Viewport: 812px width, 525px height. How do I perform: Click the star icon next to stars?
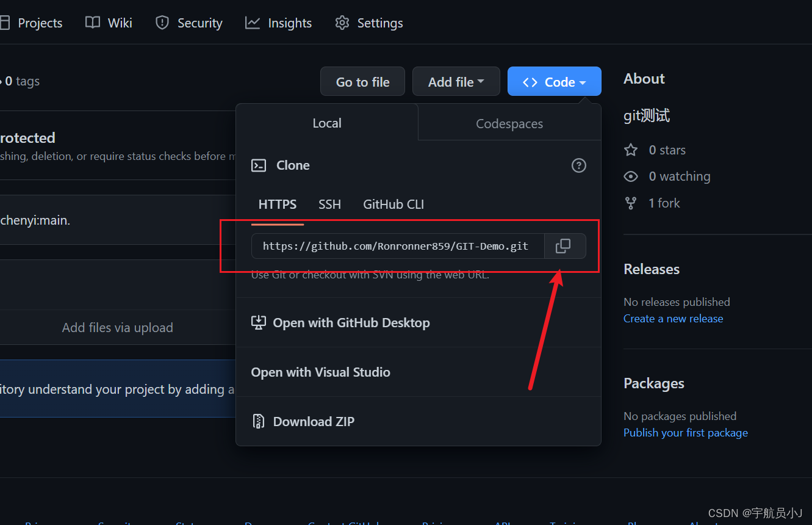click(x=630, y=150)
